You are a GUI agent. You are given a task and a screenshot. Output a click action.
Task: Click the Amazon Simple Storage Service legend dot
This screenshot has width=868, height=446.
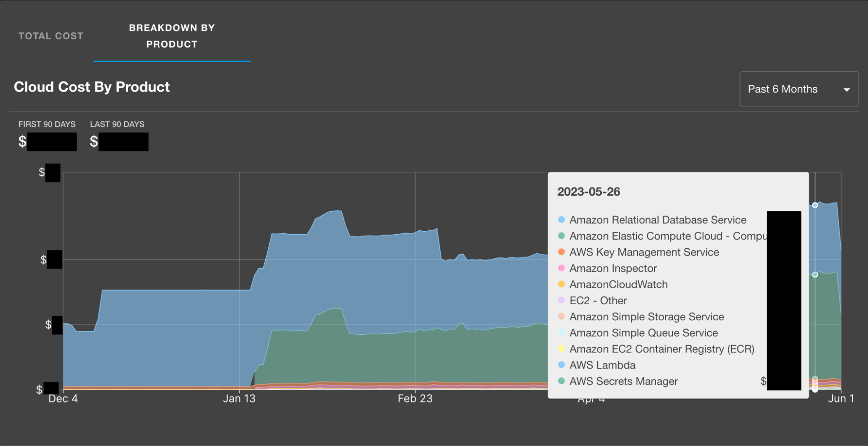click(561, 316)
